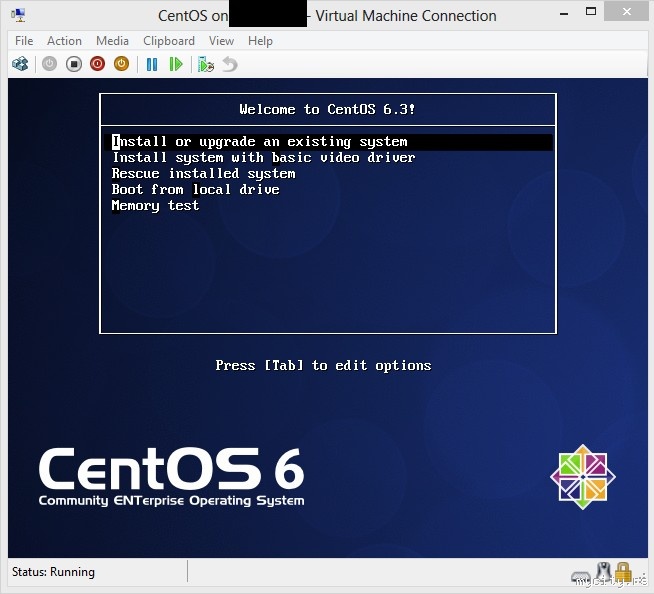Minimize the Virtual Machine Connection window
The width and height of the screenshot is (654, 594).
[564, 14]
